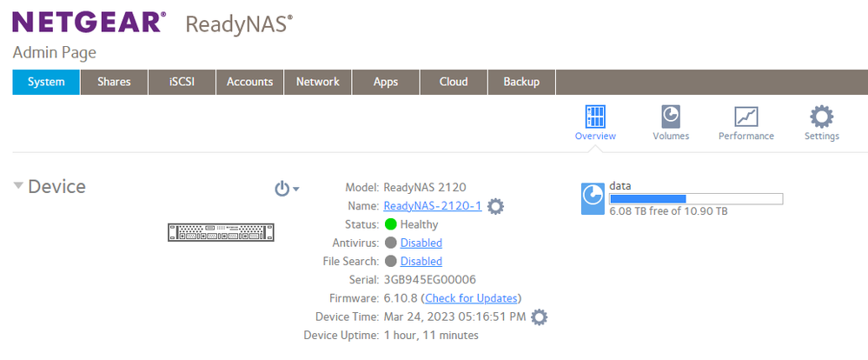Open the Volumes section icon
The height and width of the screenshot is (360, 868).
pyautogui.click(x=671, y=117)
